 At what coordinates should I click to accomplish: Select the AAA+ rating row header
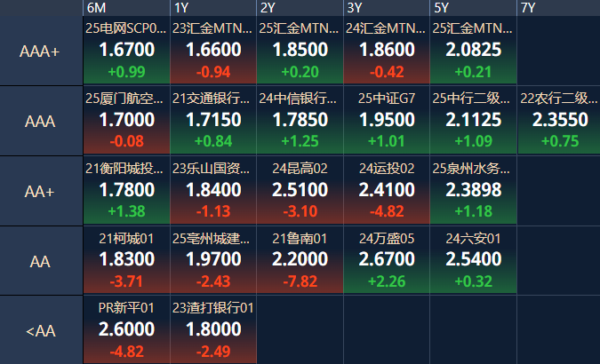tap(41, 51)
